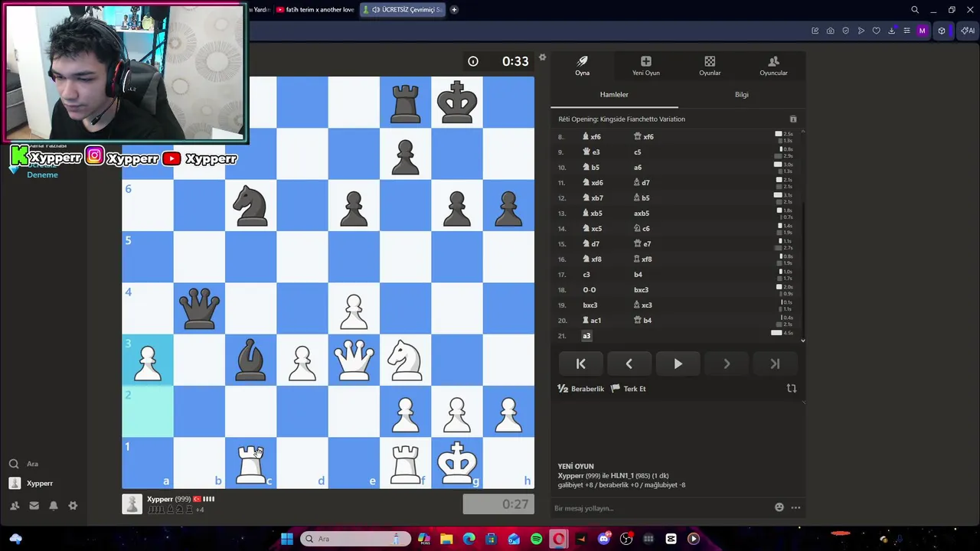Switch to the Bilgi tab
Screen dimensions: 980x551
click(x=741, y=94)
